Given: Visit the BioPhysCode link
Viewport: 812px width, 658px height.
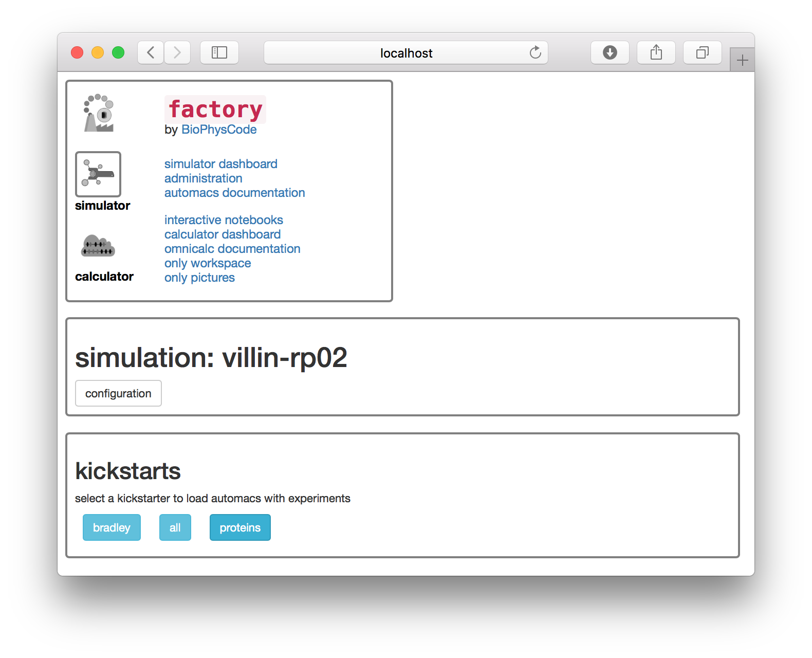Looking at the screenshot, I should tap(219, 130).
